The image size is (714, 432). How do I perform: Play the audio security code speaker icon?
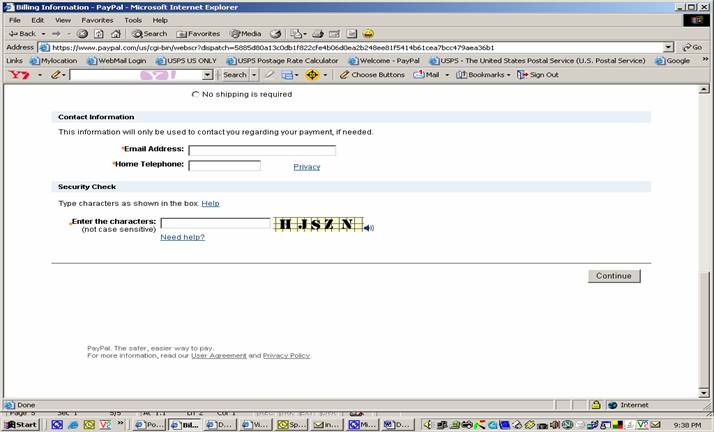pyautogui.click(x=368, y=228)
